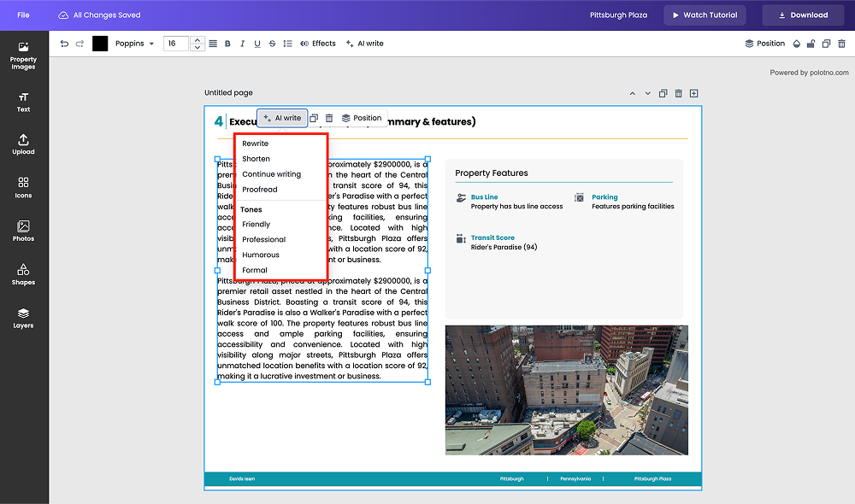Delete the page with trash icon
855x504 pixels.
[x=678, y=93]
